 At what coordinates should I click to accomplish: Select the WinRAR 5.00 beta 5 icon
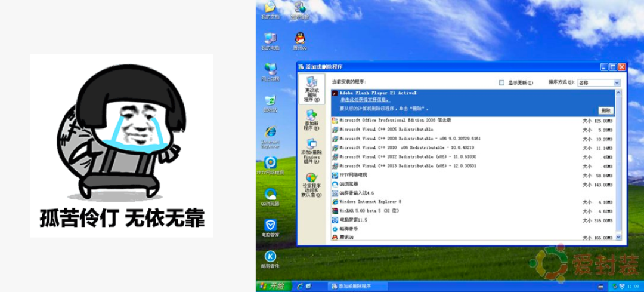(335, 211)
